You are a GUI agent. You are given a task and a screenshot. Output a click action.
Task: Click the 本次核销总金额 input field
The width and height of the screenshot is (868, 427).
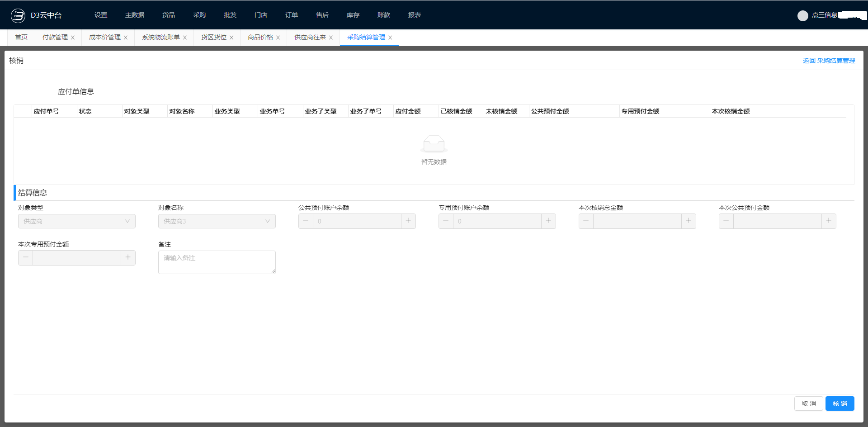click(637, 221)
